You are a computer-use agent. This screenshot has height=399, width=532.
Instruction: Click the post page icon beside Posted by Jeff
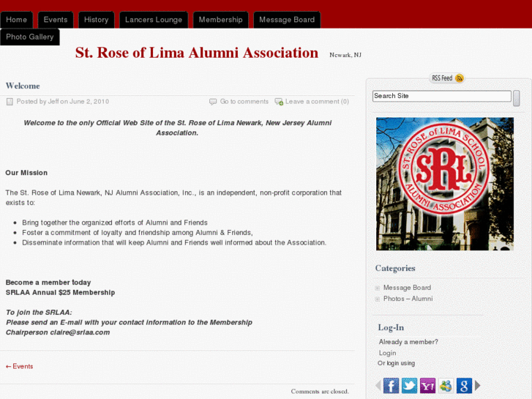pos(10,102)
